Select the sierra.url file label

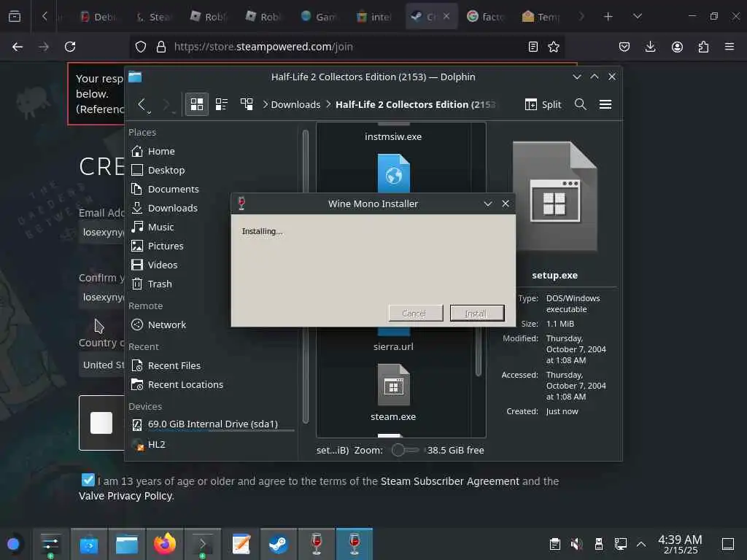(393, 346)
